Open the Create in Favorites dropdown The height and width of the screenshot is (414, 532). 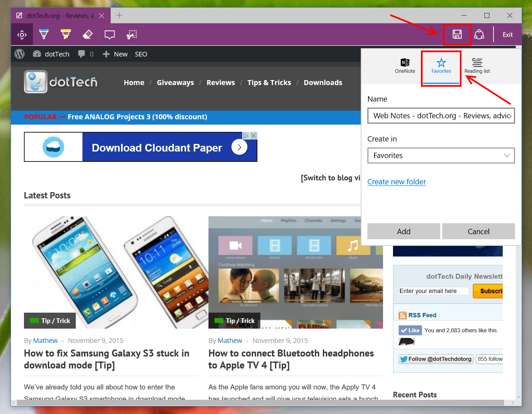click(x=441, y=155)
